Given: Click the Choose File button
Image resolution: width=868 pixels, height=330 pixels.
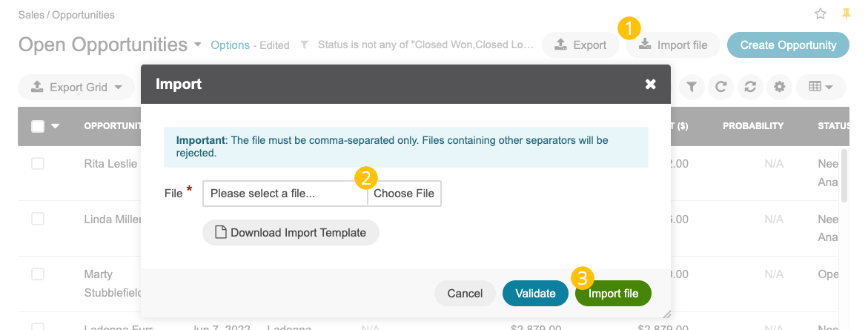Looking at the screenshot, I should (x=404, y=194).
